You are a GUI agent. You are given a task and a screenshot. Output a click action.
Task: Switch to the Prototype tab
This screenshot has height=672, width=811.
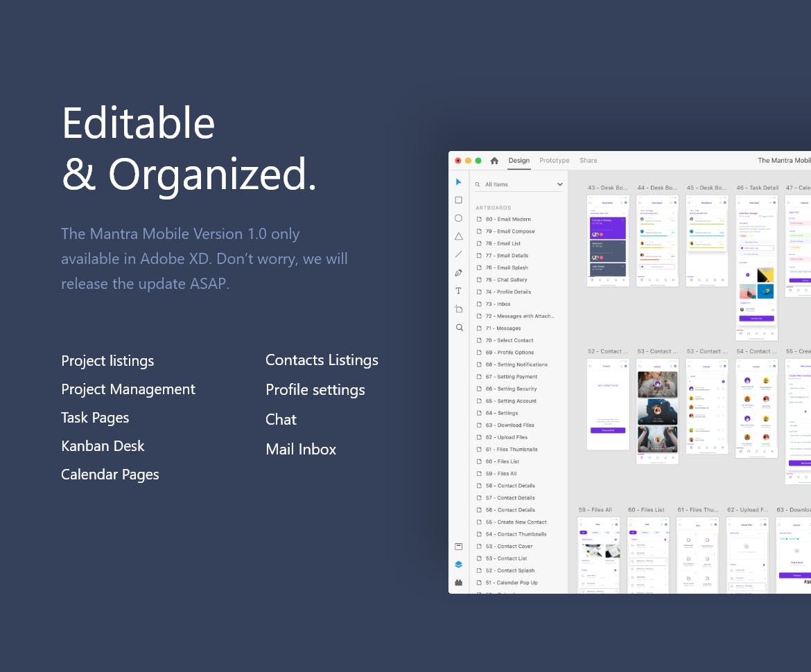(554, 161)
